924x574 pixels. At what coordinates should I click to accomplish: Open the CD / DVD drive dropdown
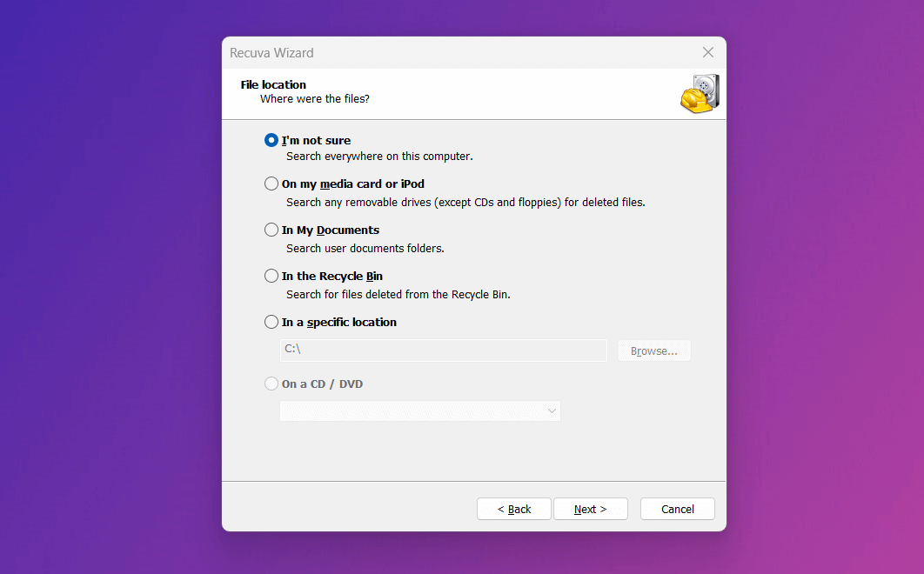point(420,410)
